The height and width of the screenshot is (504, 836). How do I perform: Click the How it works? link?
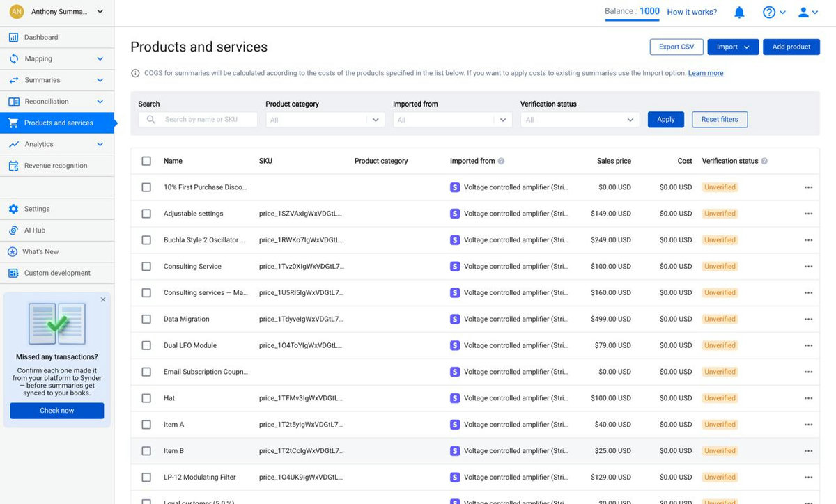click(x=692, y=12)
